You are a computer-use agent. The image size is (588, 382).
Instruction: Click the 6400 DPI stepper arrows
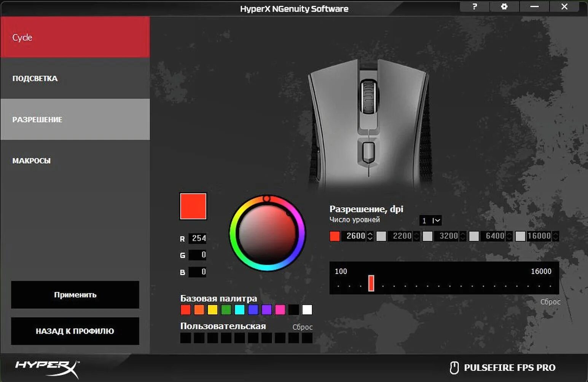(509, 236)
